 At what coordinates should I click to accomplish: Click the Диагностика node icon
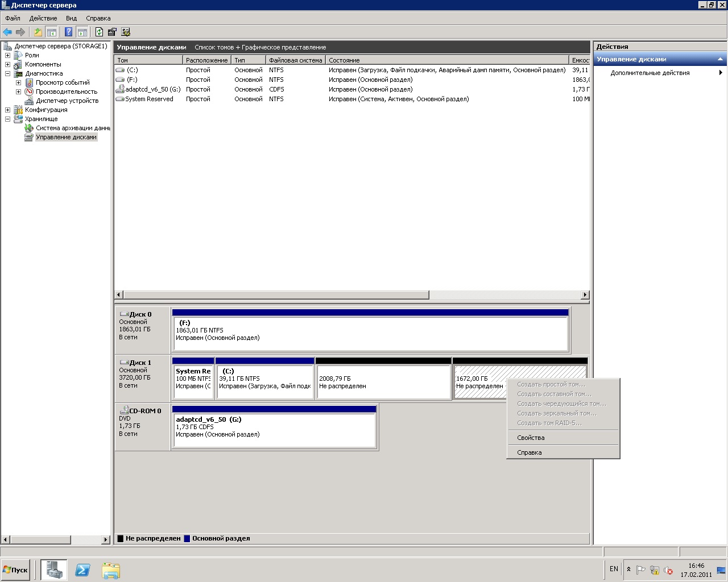pos(18,73)
